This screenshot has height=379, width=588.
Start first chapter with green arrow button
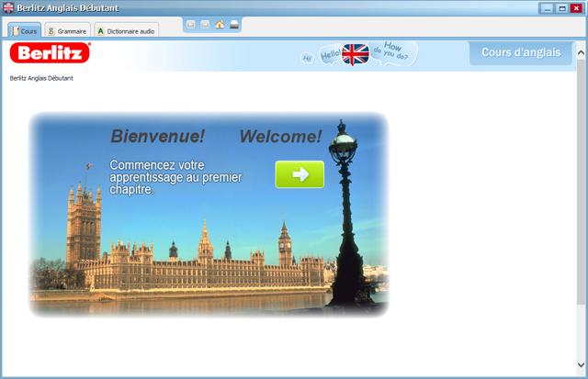tap(300, 174)
